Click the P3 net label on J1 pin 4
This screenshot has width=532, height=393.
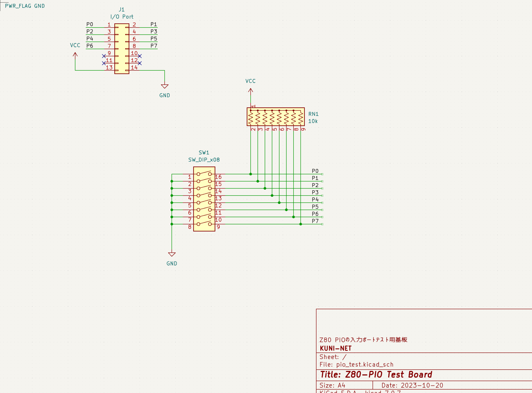click(x=154, y=31)
